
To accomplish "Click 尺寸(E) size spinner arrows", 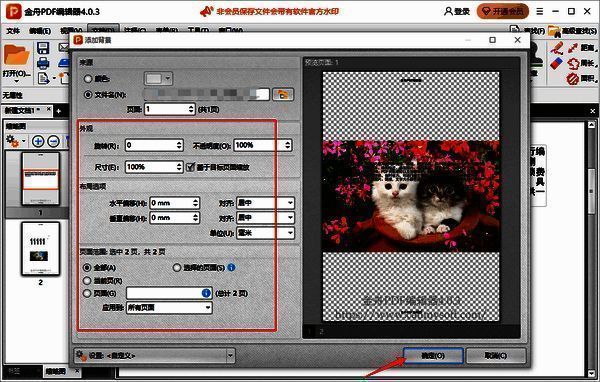I will (179, 167).
